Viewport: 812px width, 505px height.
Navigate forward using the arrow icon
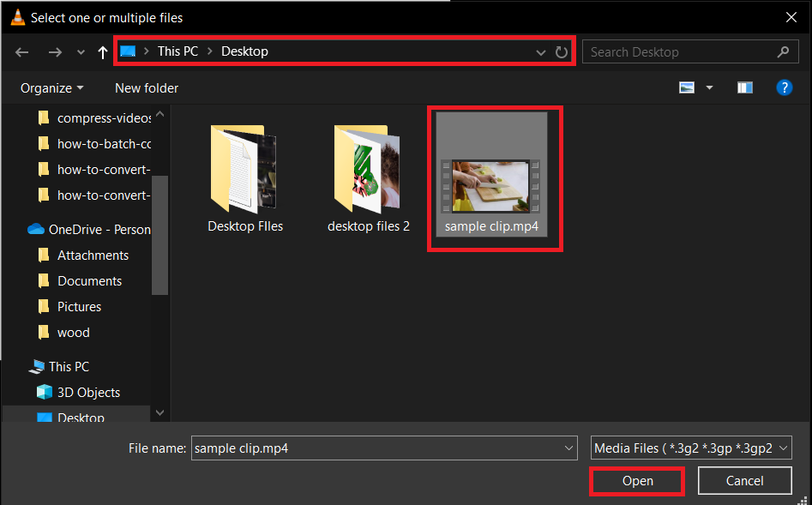pyautogui.click(x=53, y=51)
